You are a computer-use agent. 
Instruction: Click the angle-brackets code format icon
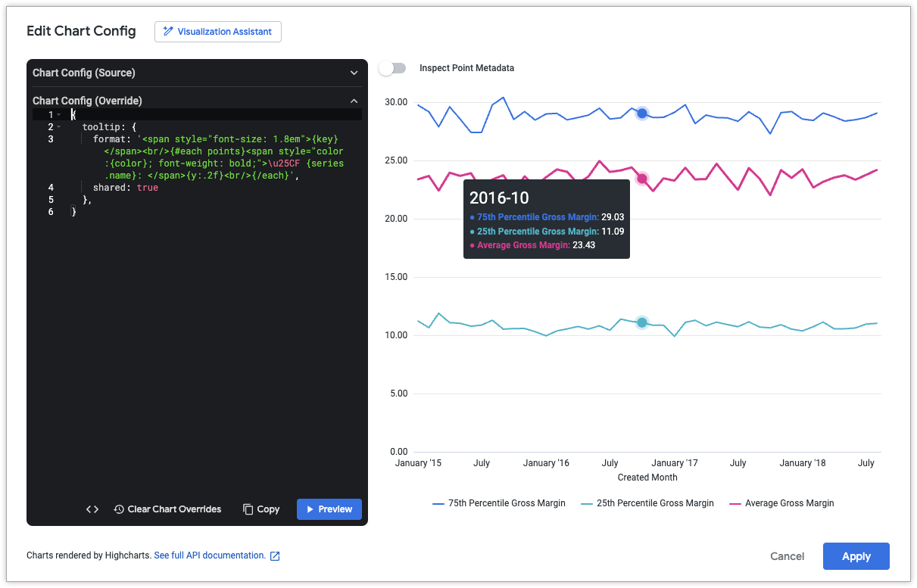click(92, 509)
